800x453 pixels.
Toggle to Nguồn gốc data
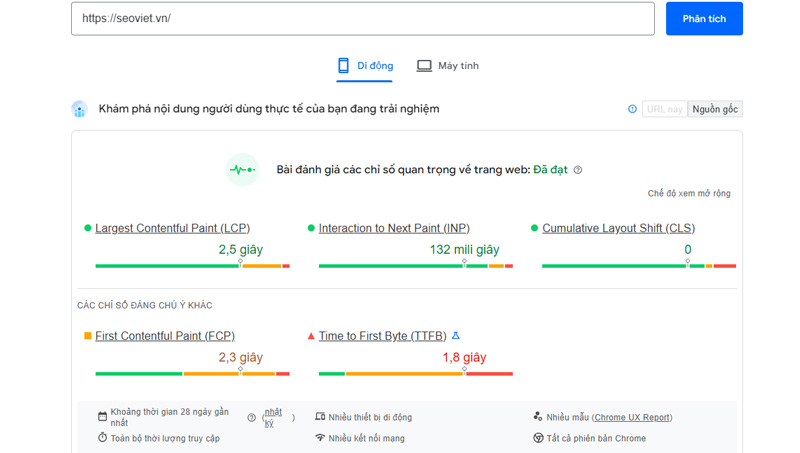(x=715, y=109)
